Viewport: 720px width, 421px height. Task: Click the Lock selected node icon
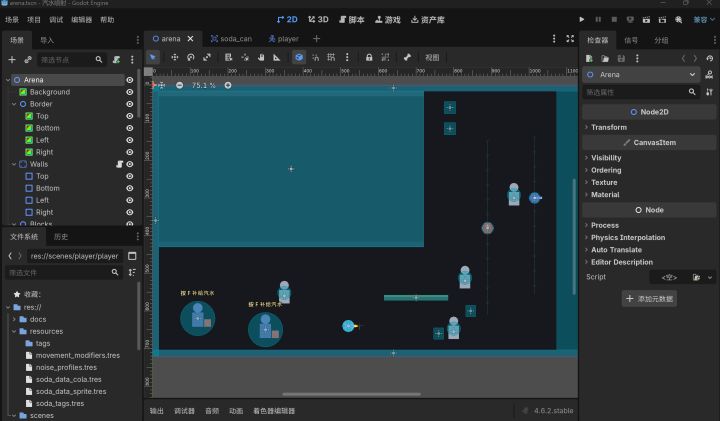(369, 57)
